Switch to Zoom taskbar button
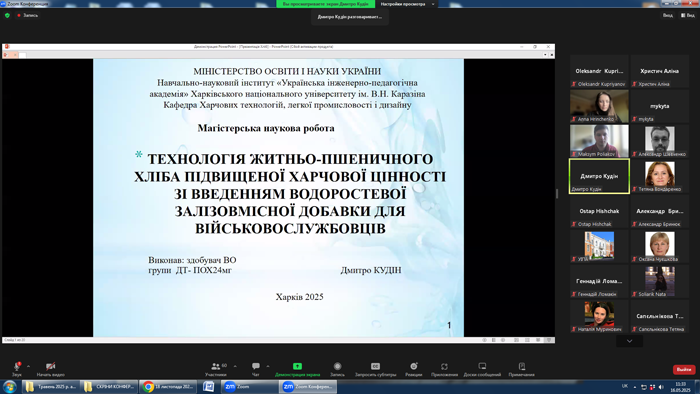This screenshot has width=700, height=394. [250, 386]
